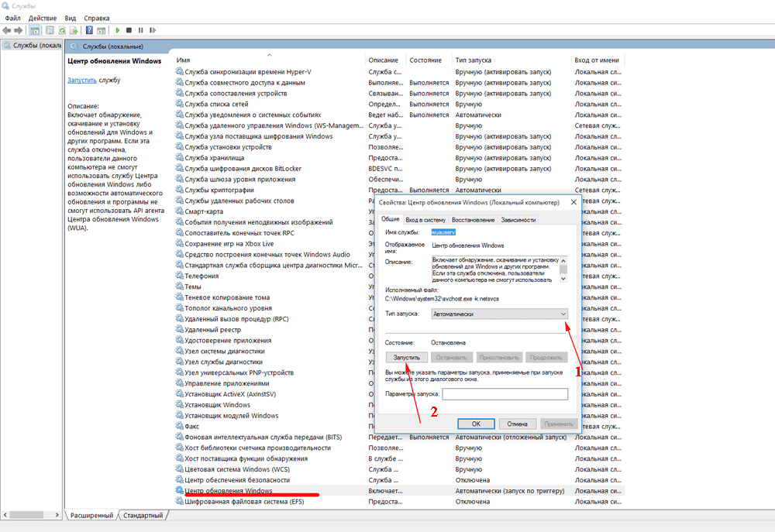Open the Тип запуска dropdown
775x532 pixels.
pyautogui.click(x=563, y=314)
